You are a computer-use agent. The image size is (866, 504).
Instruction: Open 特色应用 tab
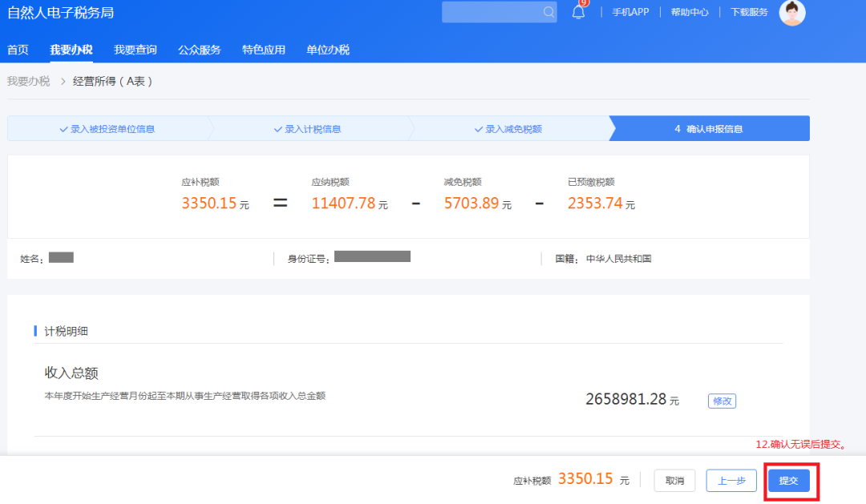click(x=264, y=50)
